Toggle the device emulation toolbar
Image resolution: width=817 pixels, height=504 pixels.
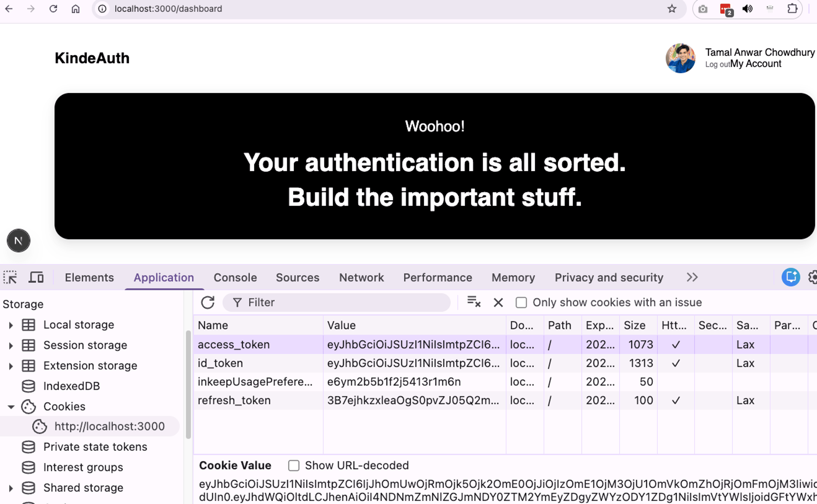[x=36, y=277]
